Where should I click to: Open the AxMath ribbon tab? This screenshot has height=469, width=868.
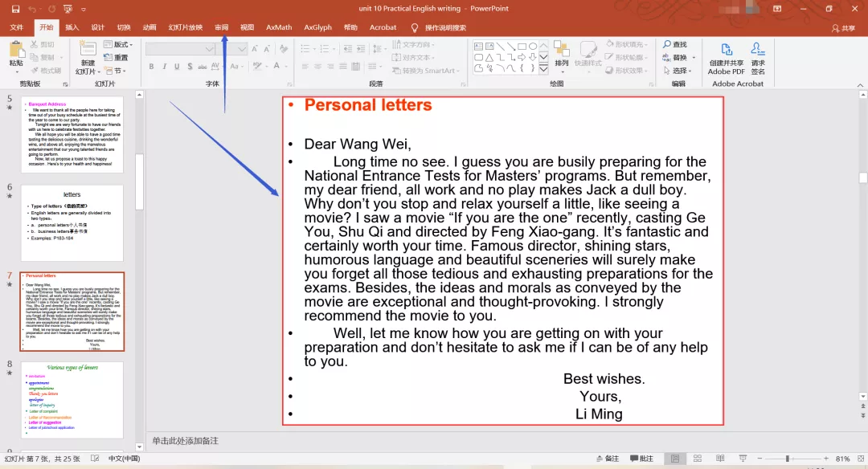coord(279,27)
